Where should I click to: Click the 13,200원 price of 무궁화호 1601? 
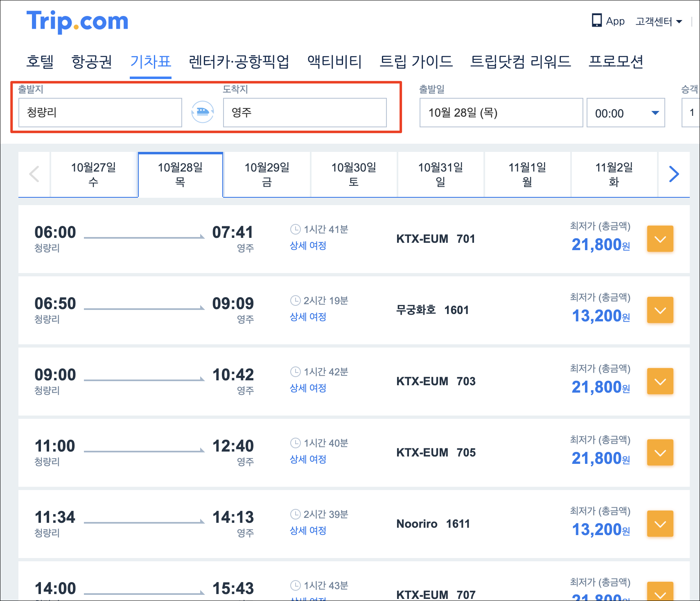point(601,316)
